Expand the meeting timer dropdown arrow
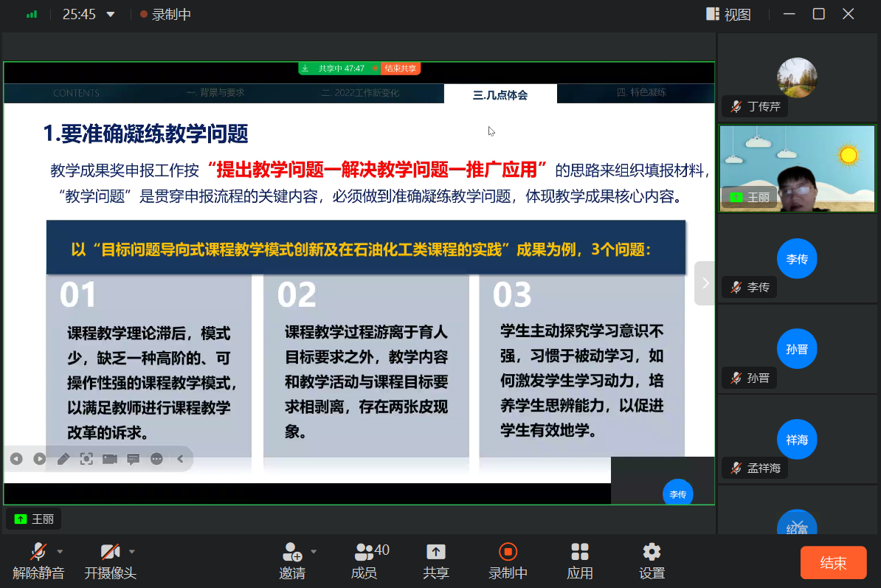 [x=111, y=14]
